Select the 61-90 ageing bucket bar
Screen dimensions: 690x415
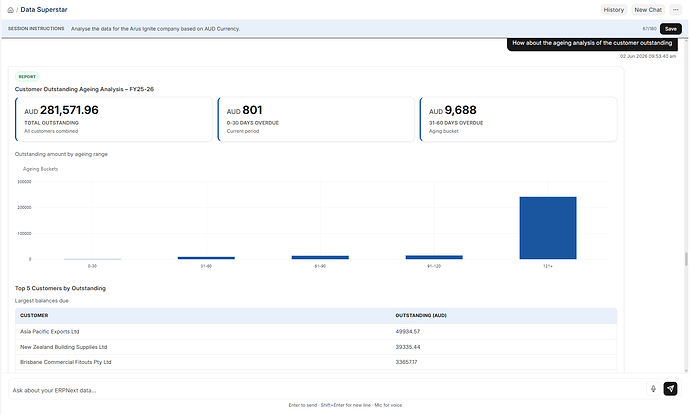pyautogui.click(x=320, y=257)
